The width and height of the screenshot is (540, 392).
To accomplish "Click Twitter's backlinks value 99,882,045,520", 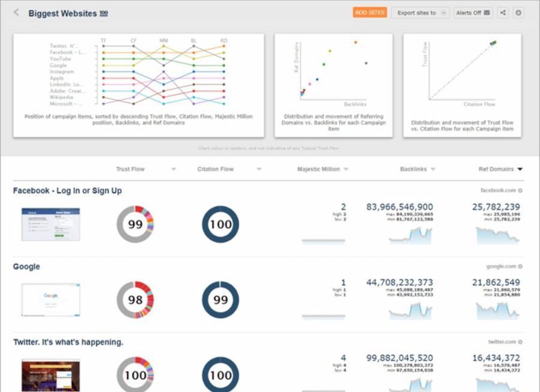I will coord(400,358).
